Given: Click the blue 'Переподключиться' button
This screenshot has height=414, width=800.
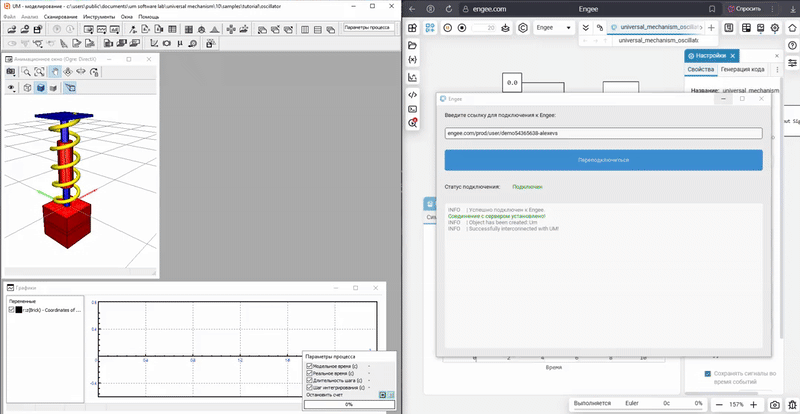Looking at the screenshot, I should tap(603, 160).
